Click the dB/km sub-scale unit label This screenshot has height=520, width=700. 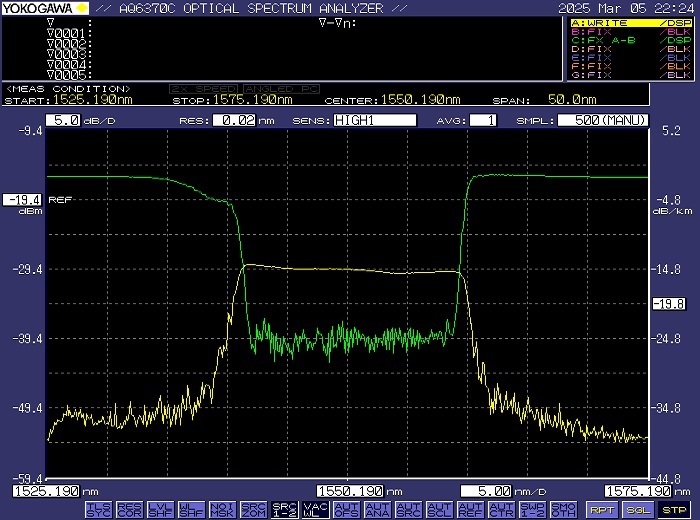(673, 211)
